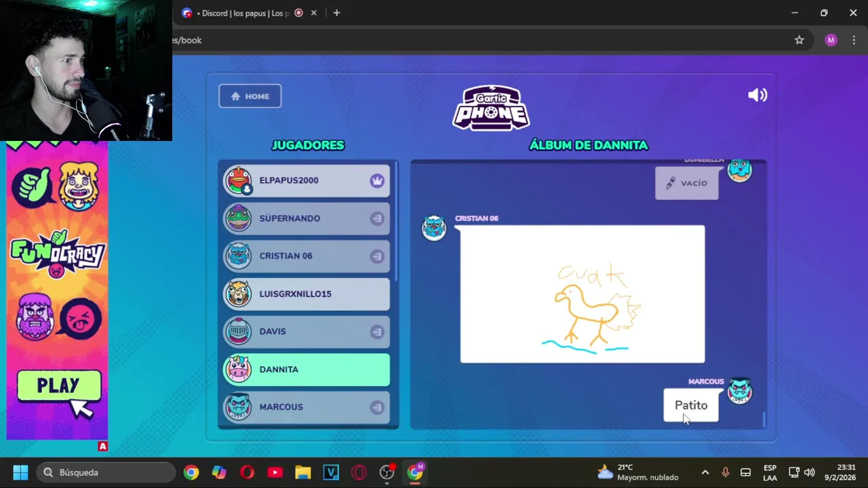Click the display connection tray icon
868x488 pixels.
tap(793, 472)
